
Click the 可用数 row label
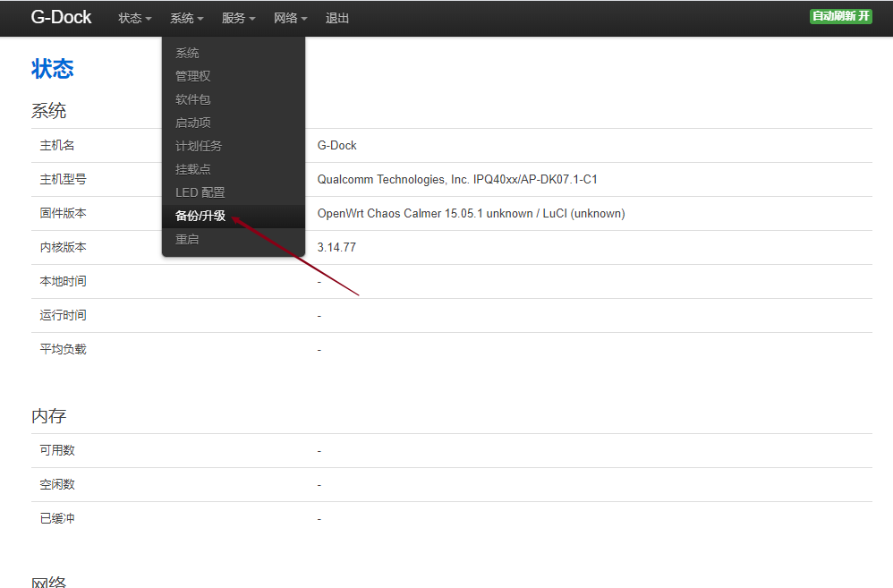point(57,451)
